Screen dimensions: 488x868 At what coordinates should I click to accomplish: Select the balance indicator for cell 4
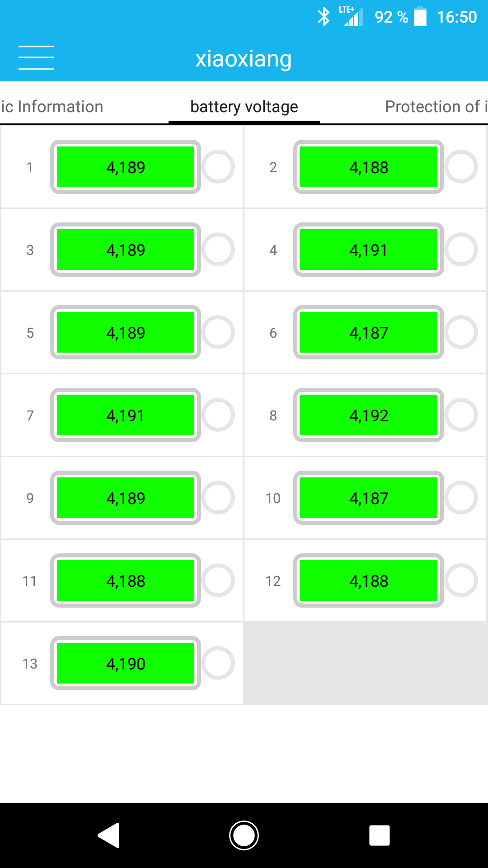point(461,250)
